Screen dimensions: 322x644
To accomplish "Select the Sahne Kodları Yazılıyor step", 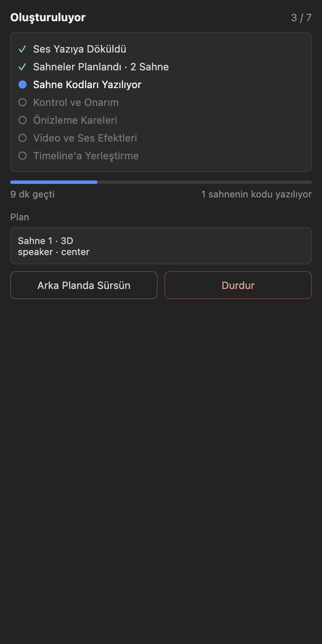I will tap(87, 85).
